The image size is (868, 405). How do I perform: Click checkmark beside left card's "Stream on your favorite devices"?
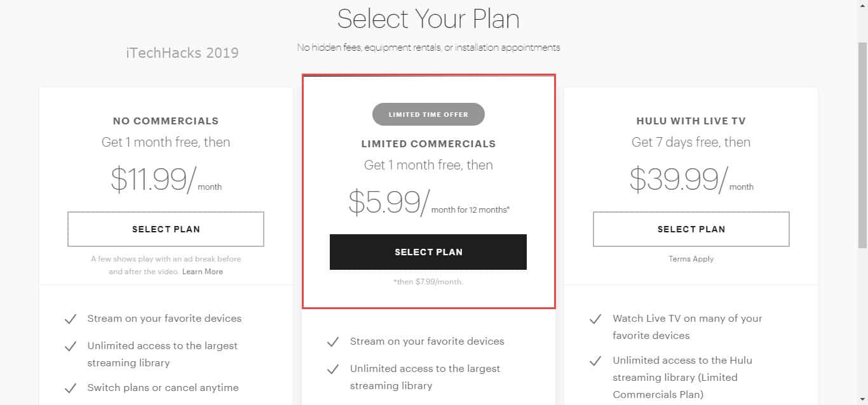point(71,319)
